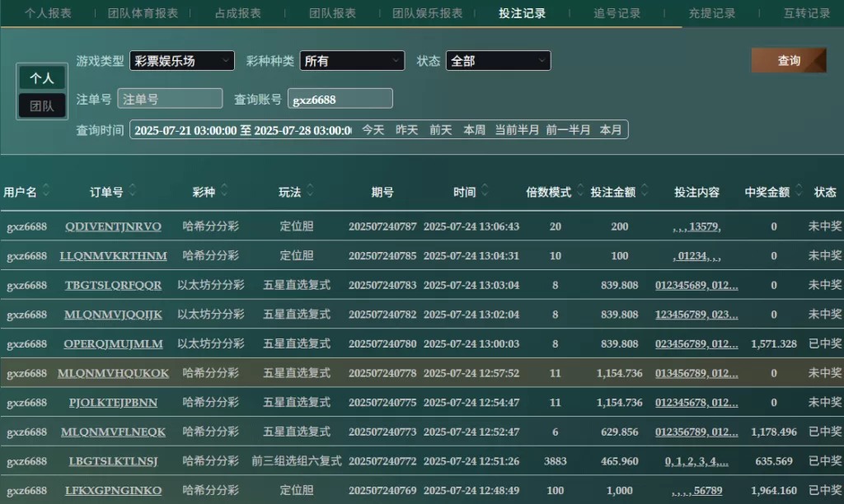Open order TBGTSLQRFQQR link
Viewport: 844px width, 504px height.
point(113,285)
